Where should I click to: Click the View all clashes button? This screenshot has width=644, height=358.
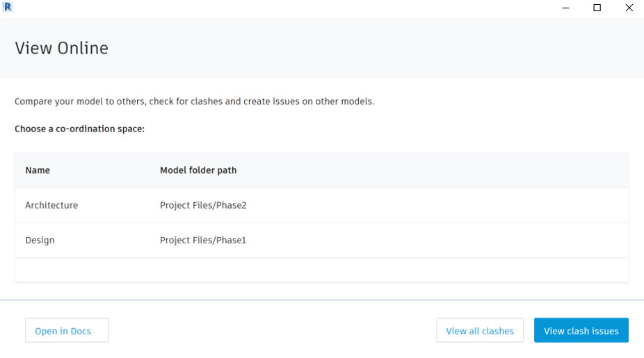480,331
